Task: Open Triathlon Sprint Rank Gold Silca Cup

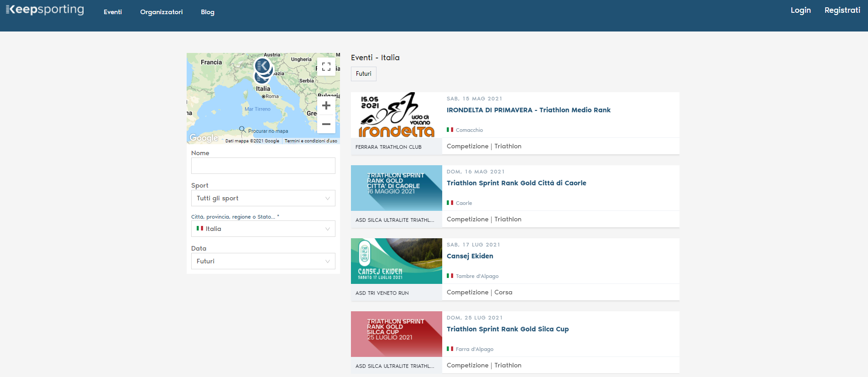Action: tap(507, 329)
